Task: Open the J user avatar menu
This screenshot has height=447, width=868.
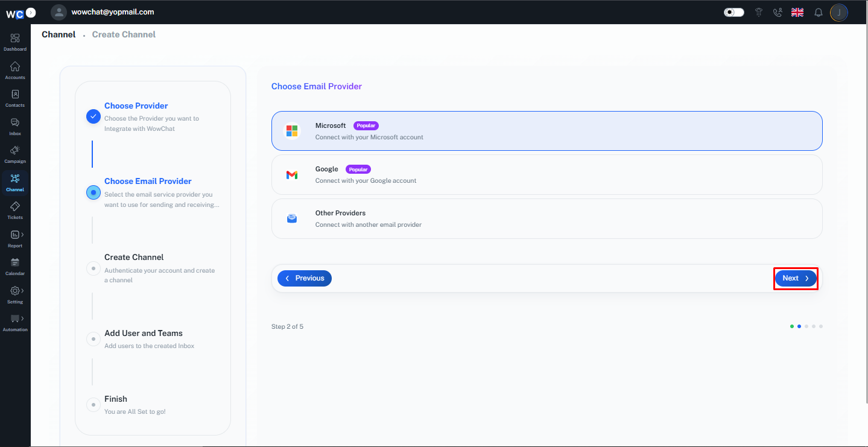Action: (x=839, y=12)
